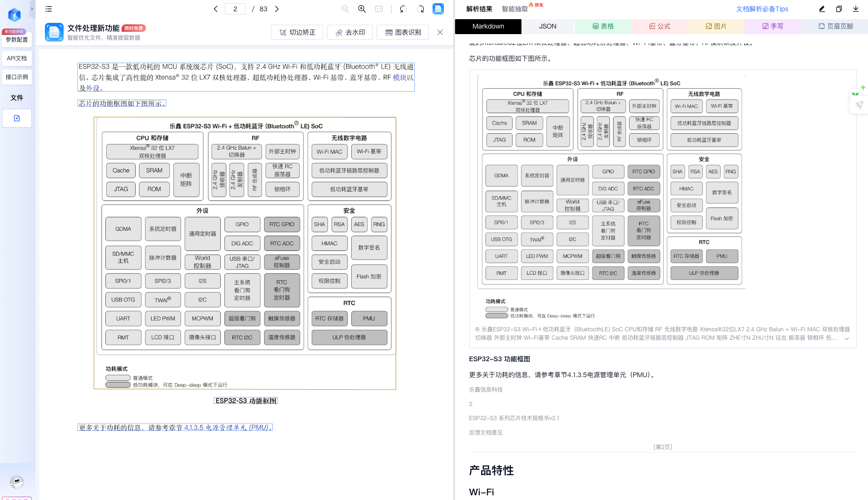This screenshot has width=868, height=500.
Task: Rotate the page counterclockwise
Action: tap(403, 9)
